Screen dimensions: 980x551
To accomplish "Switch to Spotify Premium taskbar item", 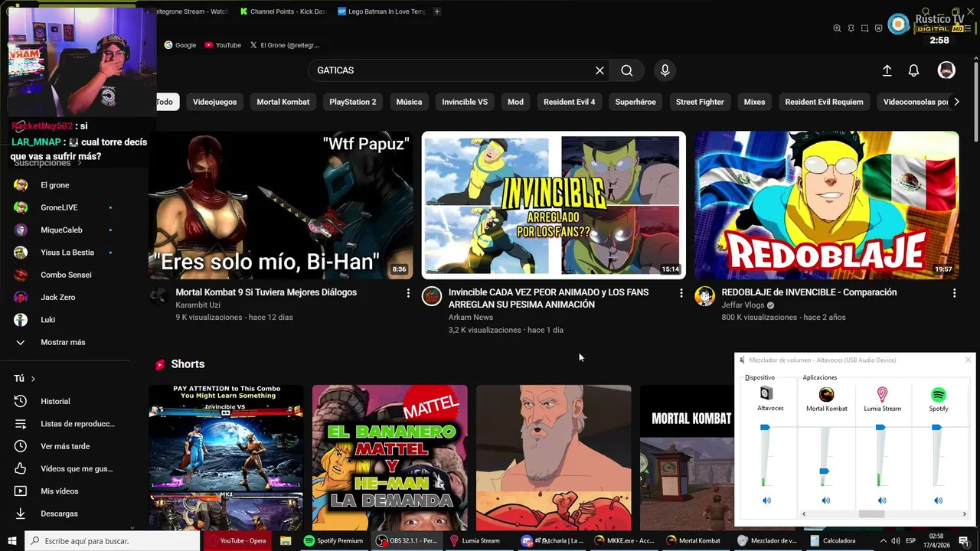I will pyautogui.click(x=333, y=541).
